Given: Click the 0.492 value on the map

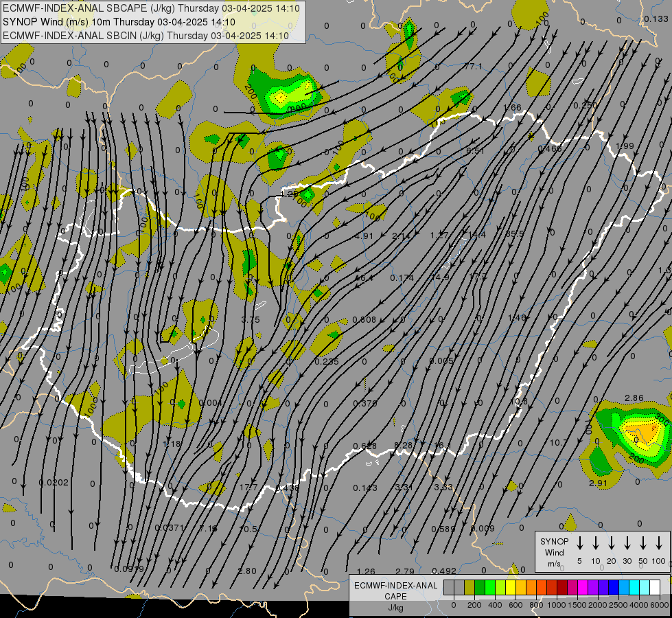Looking at the screenshot, I should tap(444, 571).
